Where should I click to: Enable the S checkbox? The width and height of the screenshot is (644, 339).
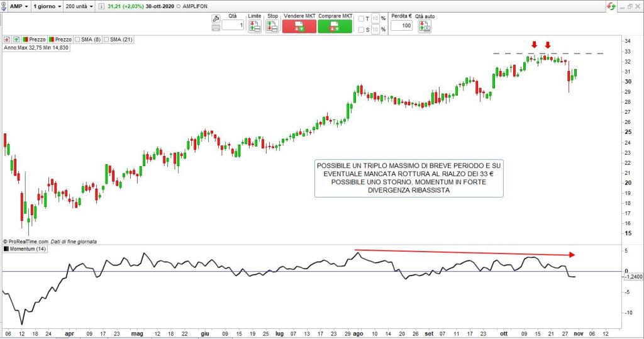tap(361, 30)
